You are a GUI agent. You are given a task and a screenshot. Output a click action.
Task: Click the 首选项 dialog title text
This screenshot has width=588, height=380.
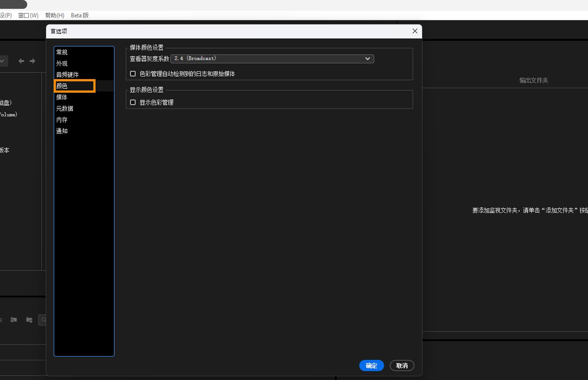click(59, 31)
